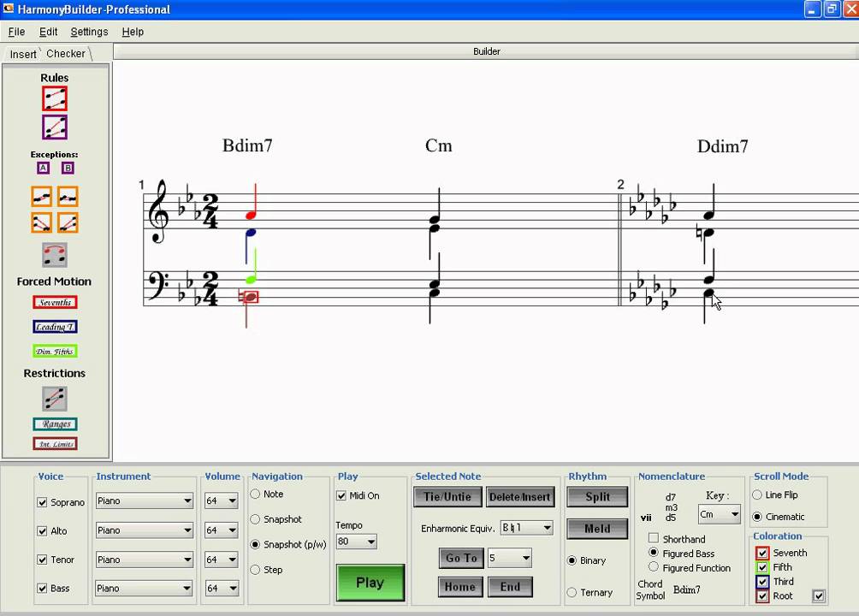The height and width of the screenshot is (616, 859).
Task: Click the Delete/Insert button
Action: [x=520, y=497]
